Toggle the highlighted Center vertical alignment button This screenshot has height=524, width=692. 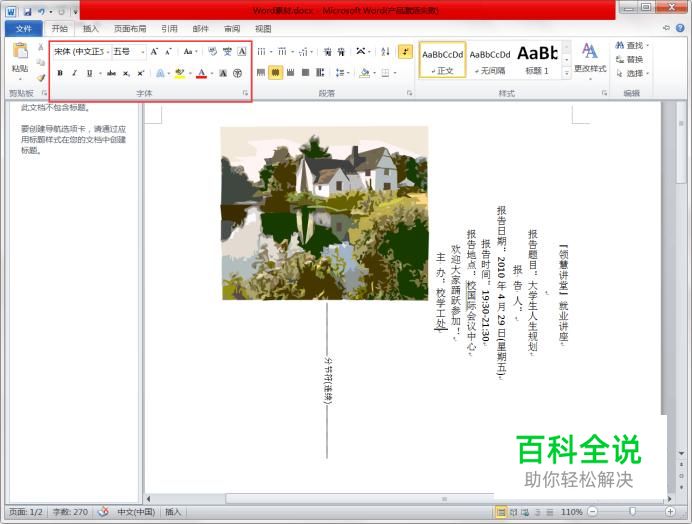coord(275,72)
